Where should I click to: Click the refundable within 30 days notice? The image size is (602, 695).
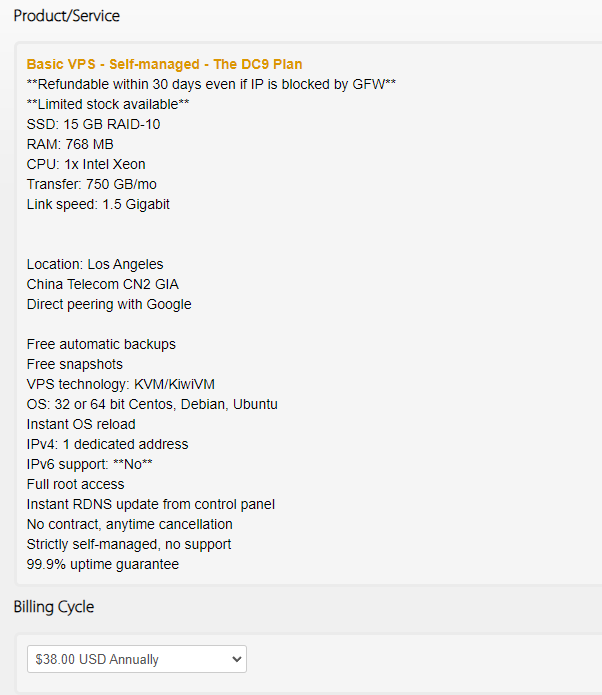211,84
